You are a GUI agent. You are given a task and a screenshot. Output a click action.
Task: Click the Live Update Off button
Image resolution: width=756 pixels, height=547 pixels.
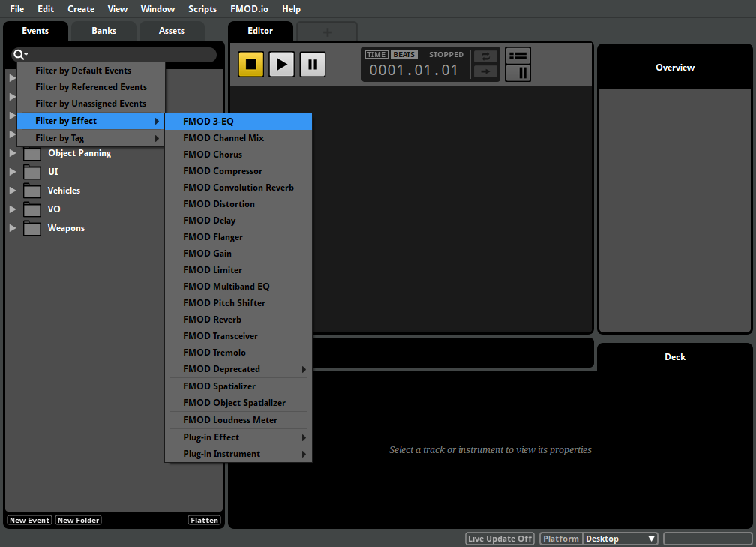500,539
